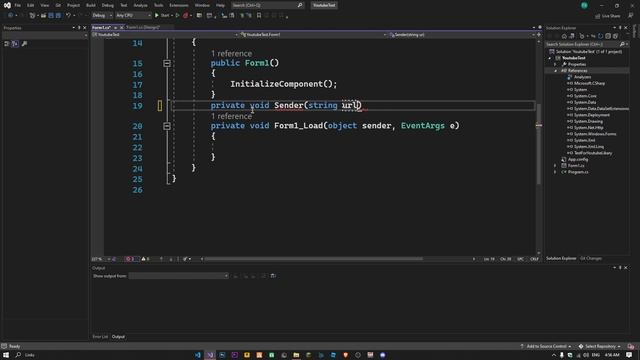The width and height of the screenshot is (640, 360).
Task: Select App.config in Solution Explorer
Action: pos(578,159)
